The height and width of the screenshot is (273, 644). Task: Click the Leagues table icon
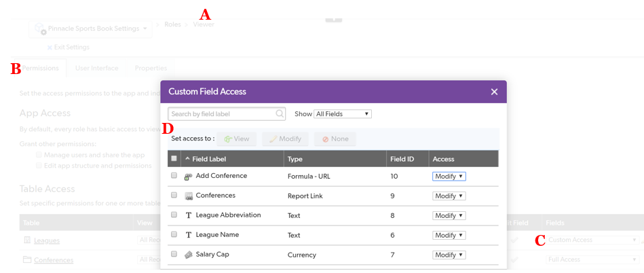[27, 240]
